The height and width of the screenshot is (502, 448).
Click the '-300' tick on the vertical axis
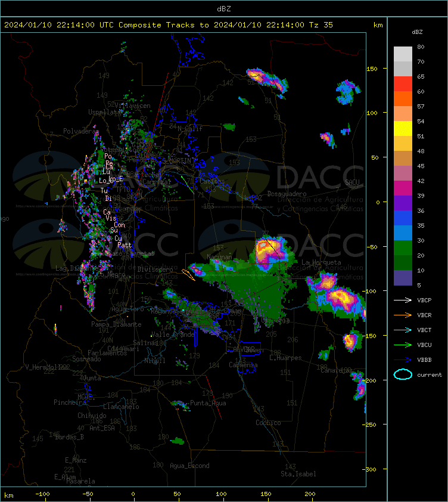[369, 469]
